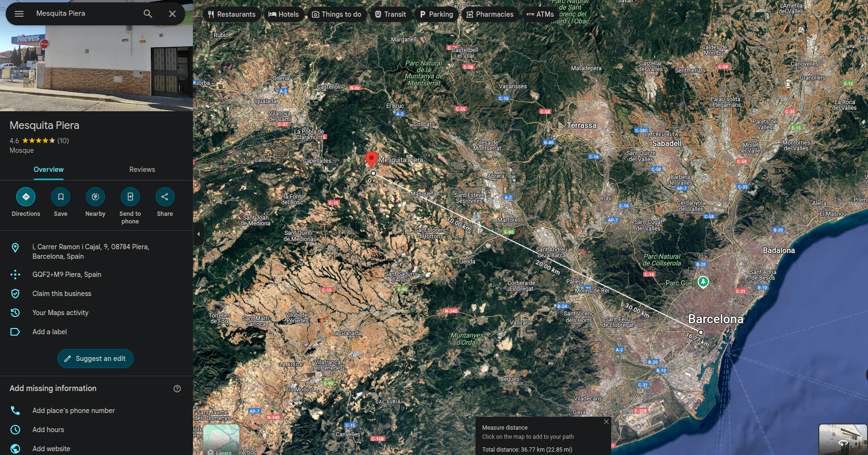Switch to the Overview tab

pyautogui.click(x=48, y=169)
